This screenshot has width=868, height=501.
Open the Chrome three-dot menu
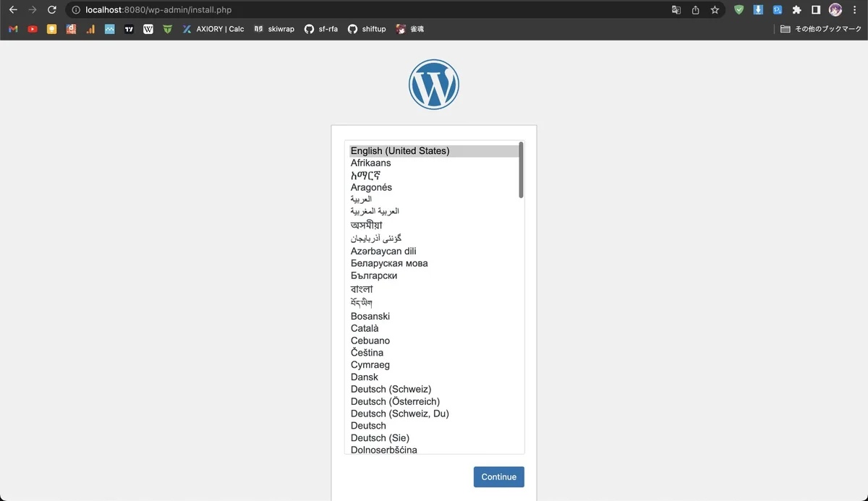[855, 10]
